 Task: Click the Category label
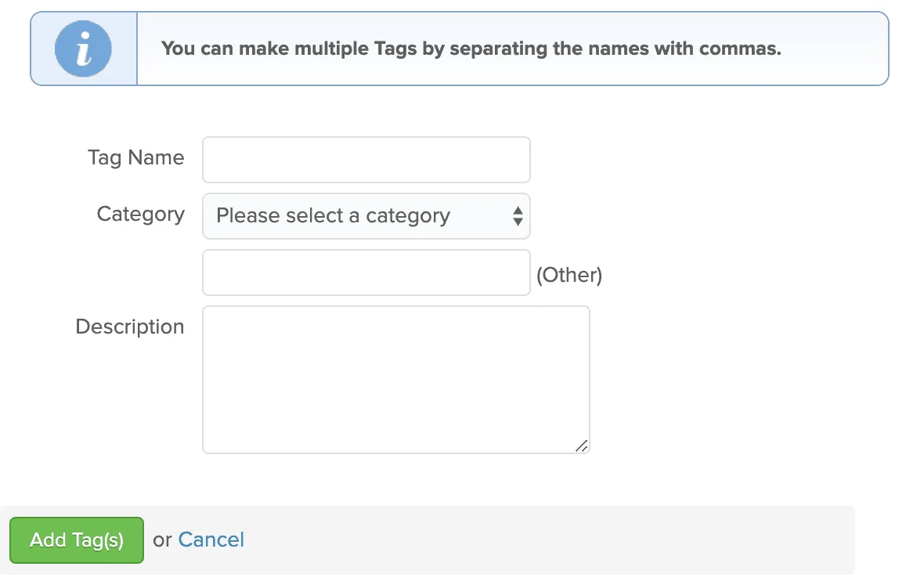(x=141, y=214)
